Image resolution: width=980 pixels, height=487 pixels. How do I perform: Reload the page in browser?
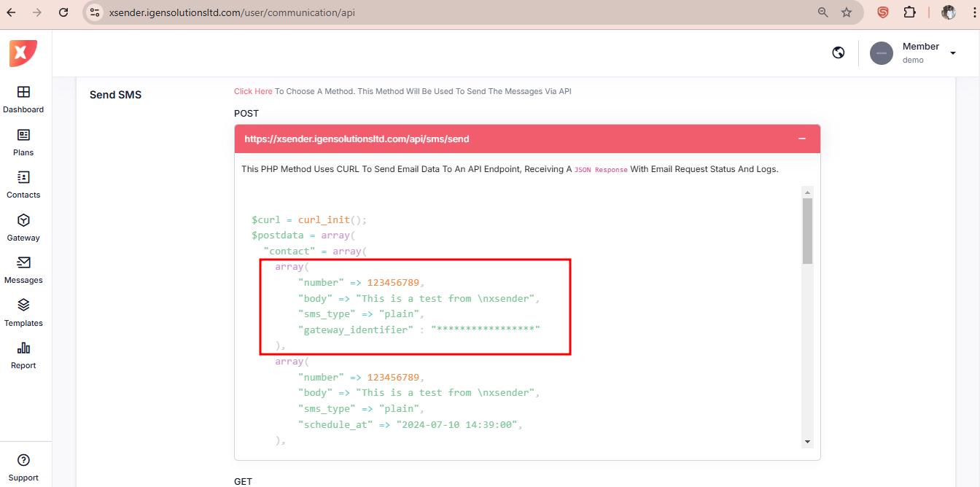tap(63, 12)
